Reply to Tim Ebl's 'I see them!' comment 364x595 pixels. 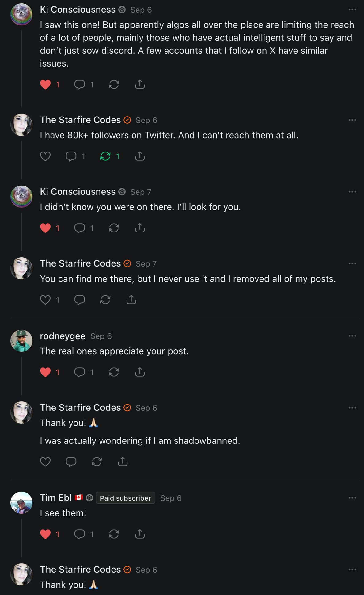point(80,534)
